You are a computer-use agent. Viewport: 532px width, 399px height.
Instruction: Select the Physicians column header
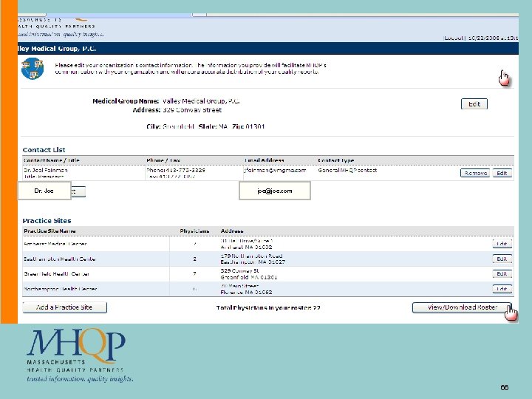click(194, 231)
